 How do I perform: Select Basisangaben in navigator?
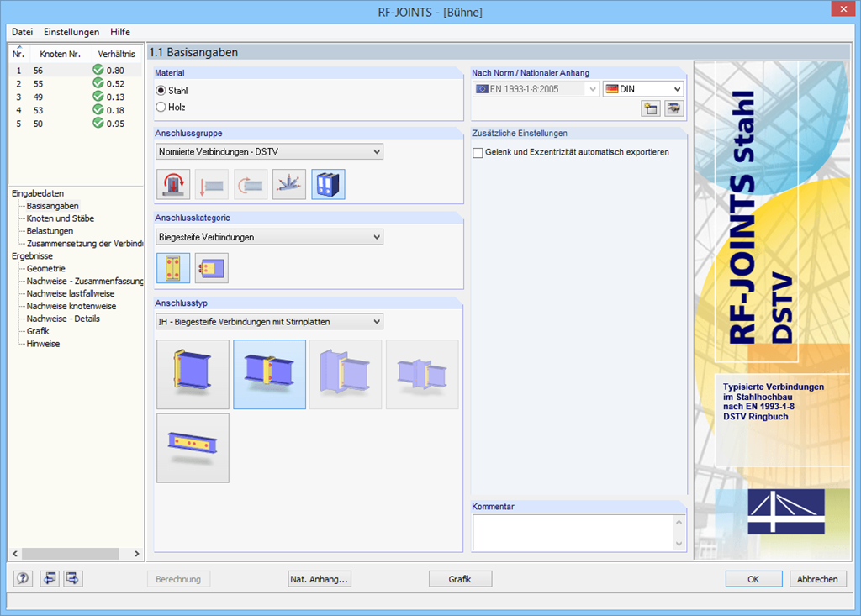click(53, 206)
